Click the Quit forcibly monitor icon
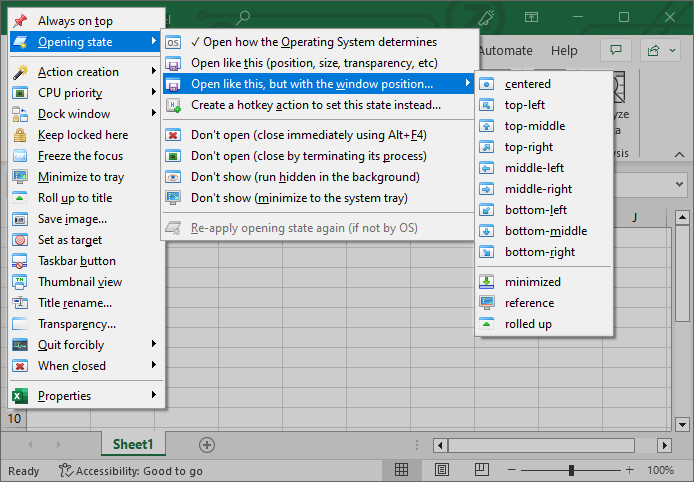Image resolution: width=694 pixels, height=482 pixels. (x=20, y=345)
